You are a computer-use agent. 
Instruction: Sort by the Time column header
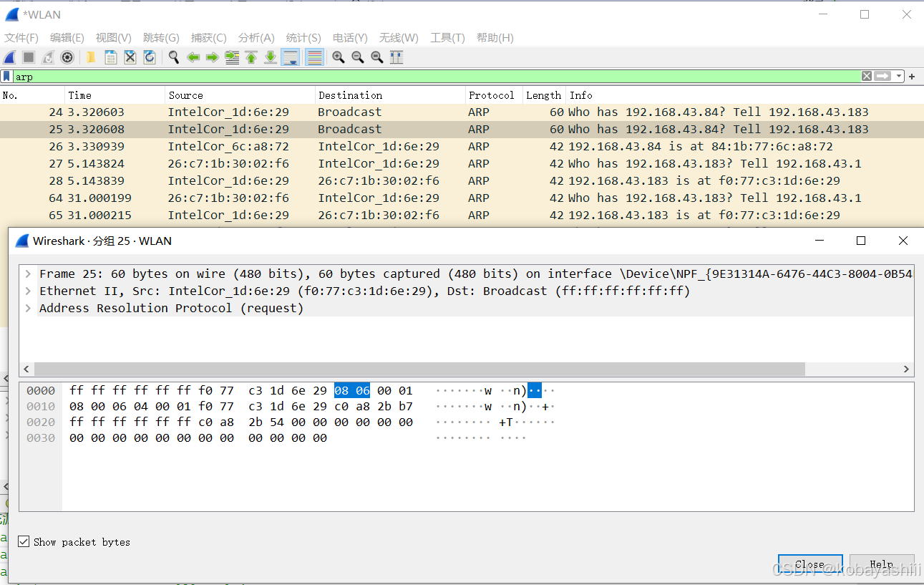[115, 95]
